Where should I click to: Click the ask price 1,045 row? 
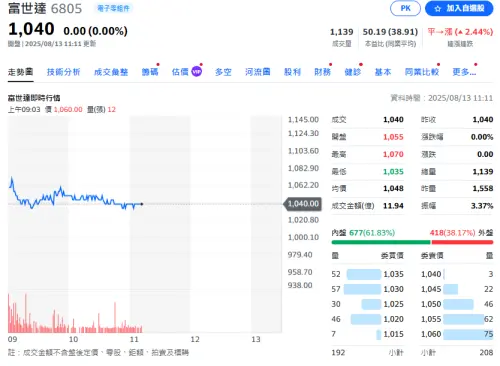tap(457, 289)
